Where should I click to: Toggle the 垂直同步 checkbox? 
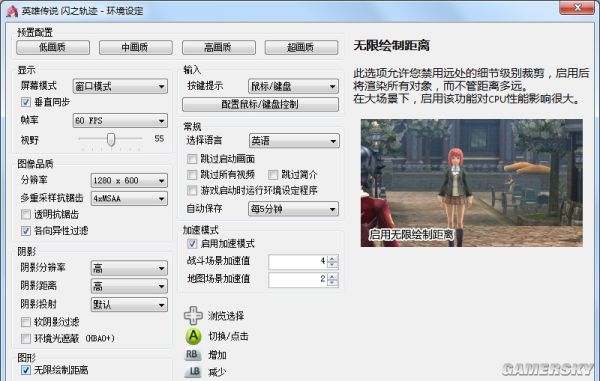tap(26, 102)
